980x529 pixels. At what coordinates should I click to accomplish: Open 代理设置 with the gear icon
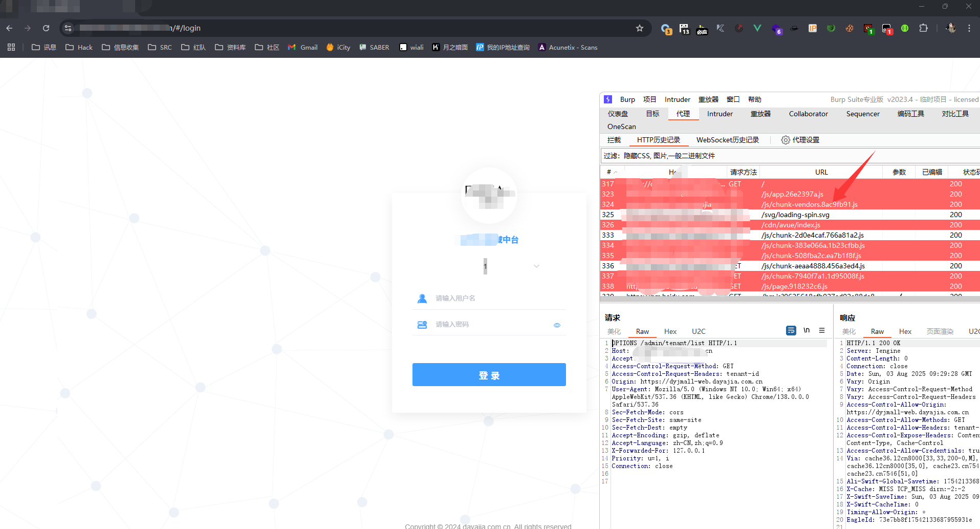pos(800,140)
